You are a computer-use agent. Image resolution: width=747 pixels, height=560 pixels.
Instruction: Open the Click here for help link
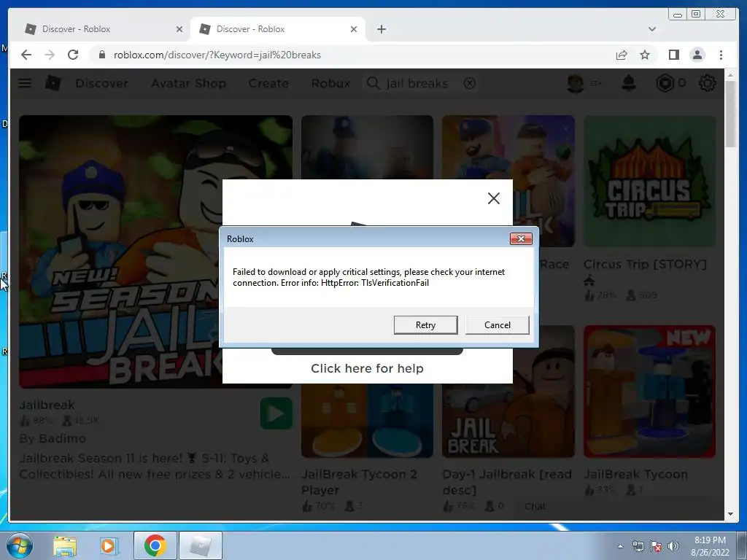coord(367,368)
